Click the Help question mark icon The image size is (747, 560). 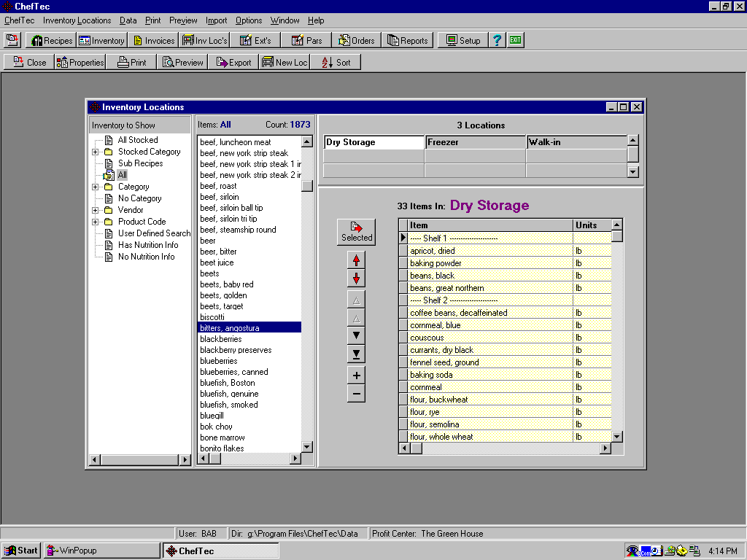click(497, 40)
